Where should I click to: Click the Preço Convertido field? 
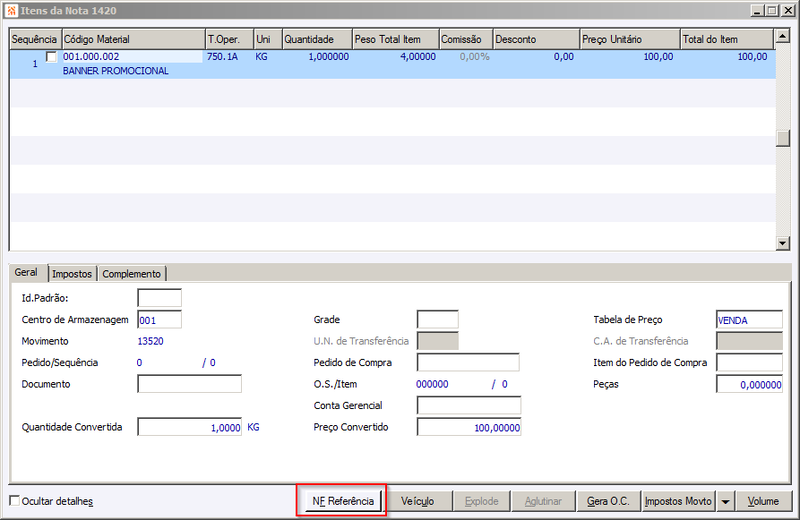point(469,427)
